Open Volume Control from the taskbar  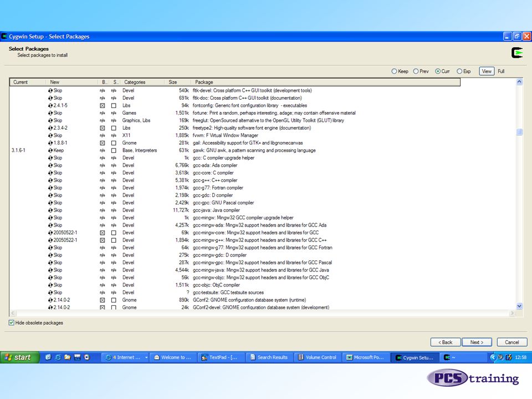[317, 357]
